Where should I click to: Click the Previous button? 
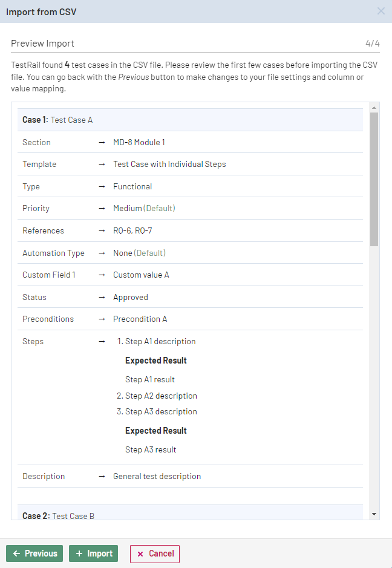[34, 553]
